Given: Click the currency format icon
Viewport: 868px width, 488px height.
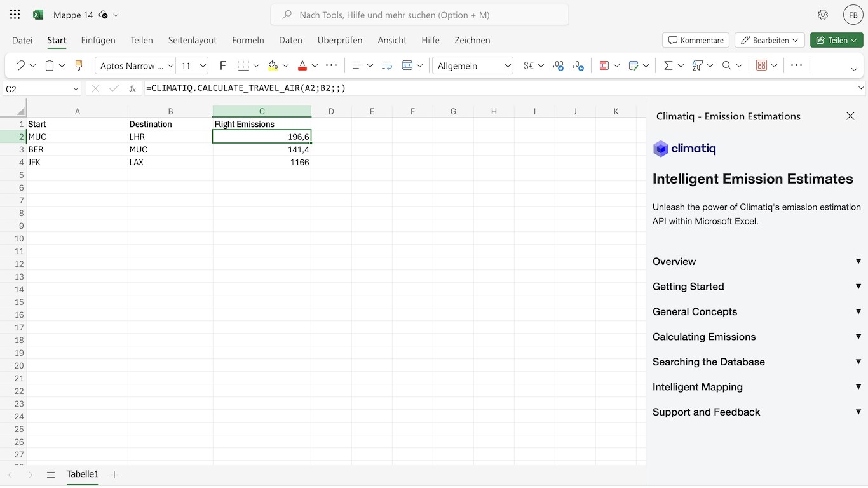Looking at the screenshot, I should (x=528, y=65).
